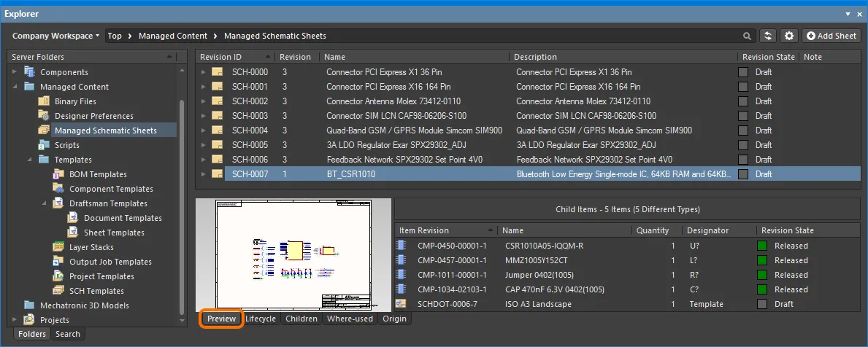Switch to the Lifecycle tab
This screenshot has width=868, height=347.
point(261,319)
